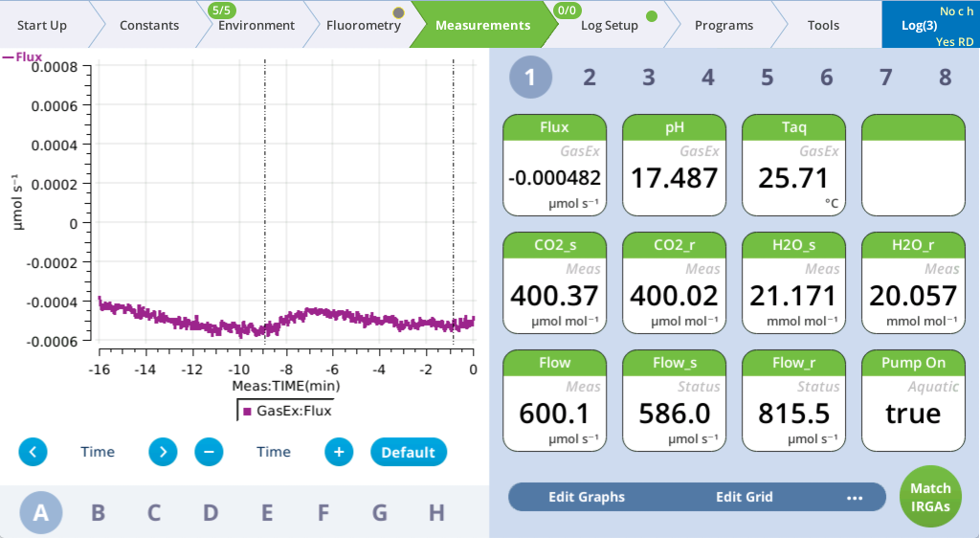Shift graph time axis right with arrow
This screenshot has width=980, height=538.
point(163,452)
